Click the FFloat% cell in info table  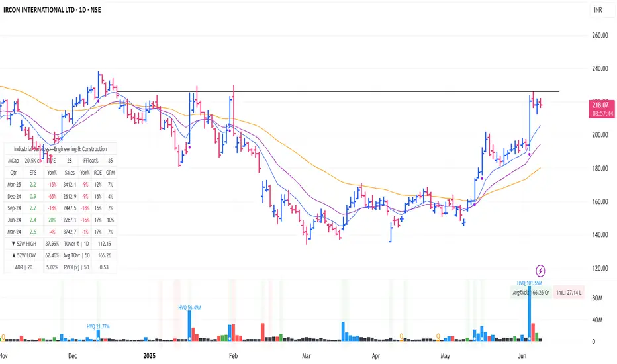91,161
